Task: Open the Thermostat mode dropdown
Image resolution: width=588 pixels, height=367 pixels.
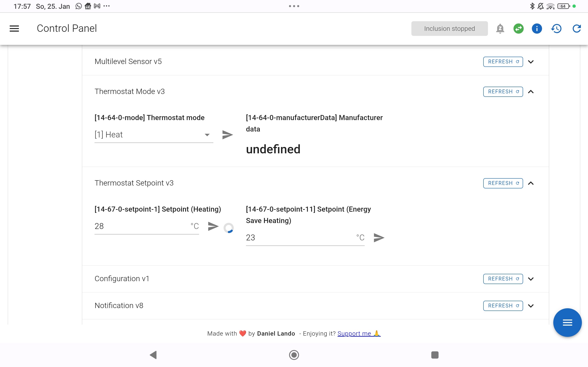Action: 154,135
